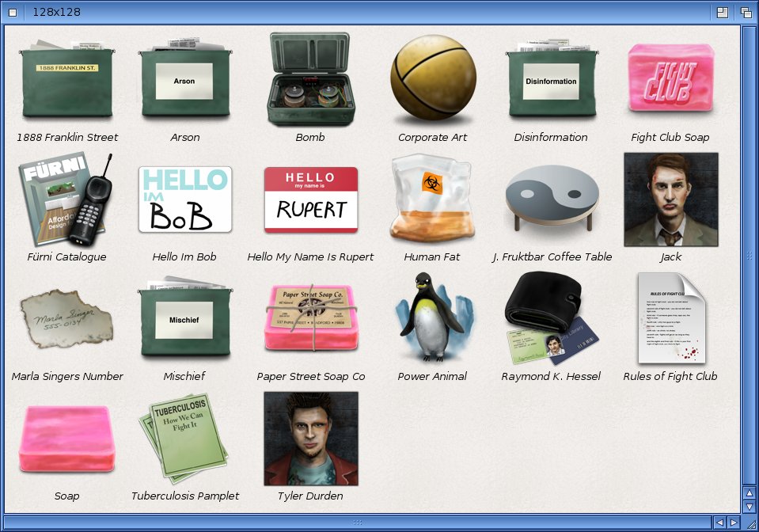Select the Hello Im Bob name tag icon
759x532 pixels.
tap(185, 199)
